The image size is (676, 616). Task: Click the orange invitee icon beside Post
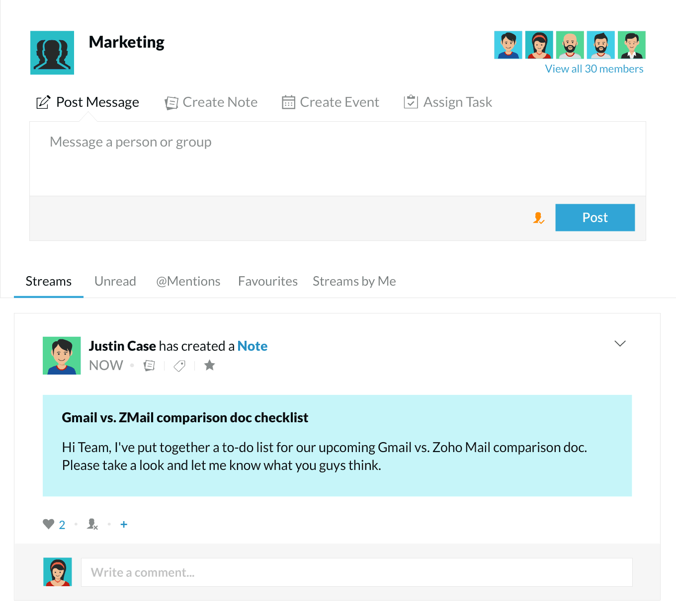coord(539,218)
